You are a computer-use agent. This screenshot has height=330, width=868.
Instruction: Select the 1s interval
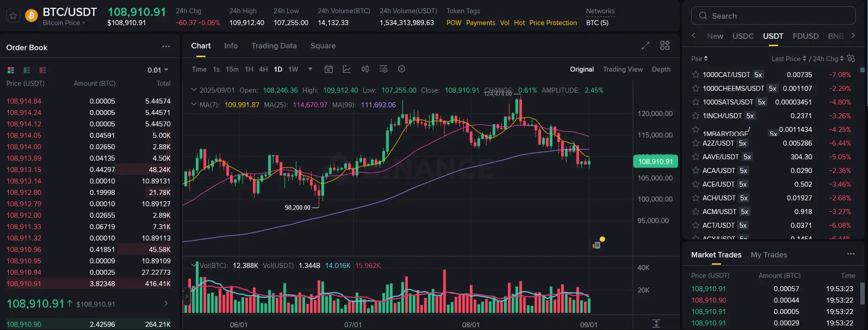coord(216,69)
